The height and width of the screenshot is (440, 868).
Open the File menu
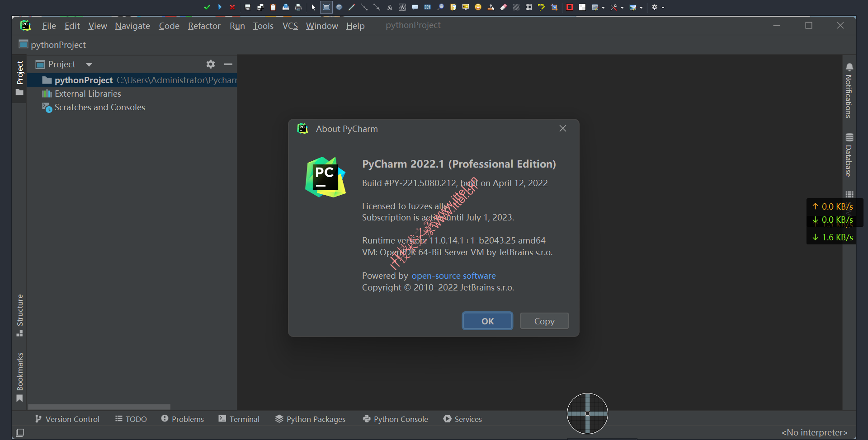(49, 26)
